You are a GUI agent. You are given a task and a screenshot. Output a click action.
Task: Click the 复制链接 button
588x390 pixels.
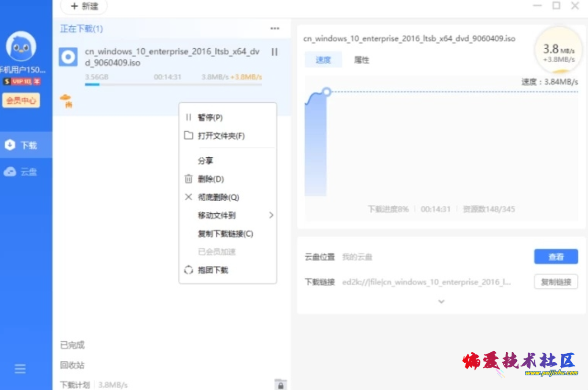coord(556,282)
